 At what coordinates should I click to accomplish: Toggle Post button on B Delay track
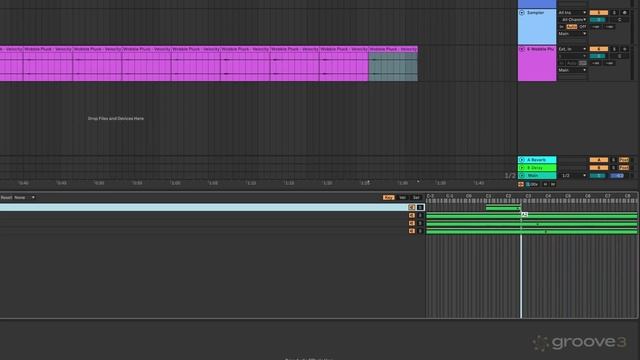click(624, 168)
